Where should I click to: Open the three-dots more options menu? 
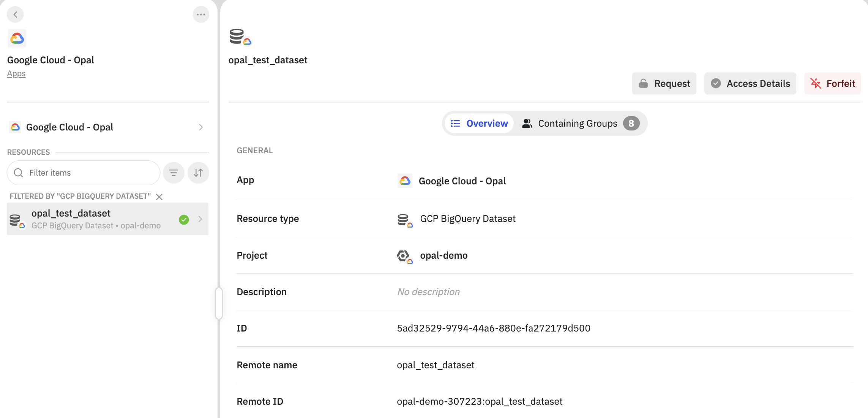click(201, 14)
